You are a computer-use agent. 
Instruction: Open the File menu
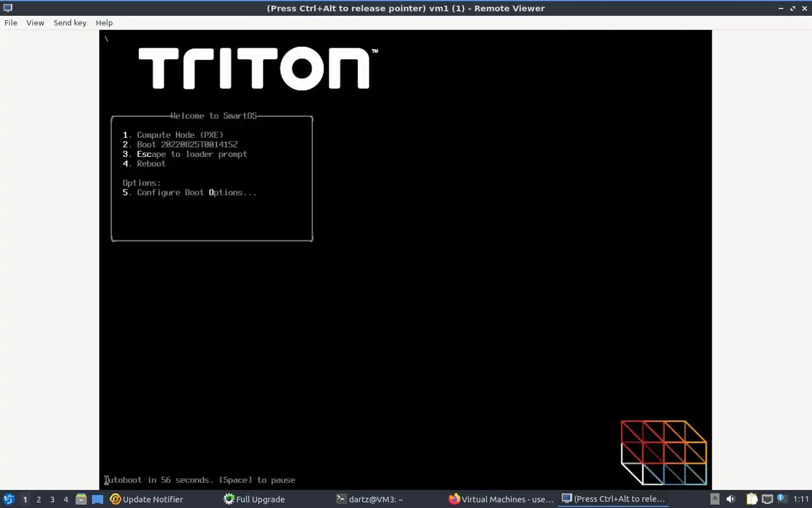coord(11,23)
